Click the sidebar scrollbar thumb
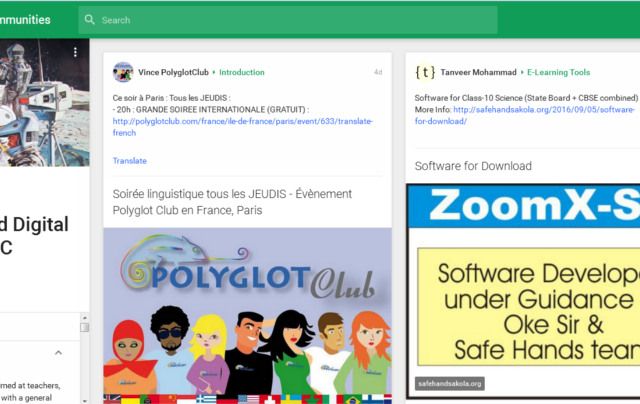Screen dimensions: 640x404 coord(84,327)
